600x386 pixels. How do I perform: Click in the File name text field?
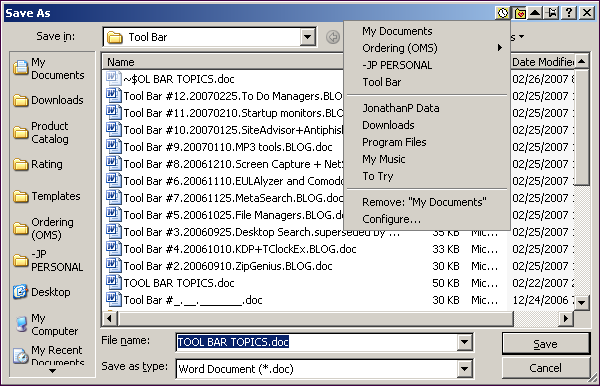(x=316, y=342)
